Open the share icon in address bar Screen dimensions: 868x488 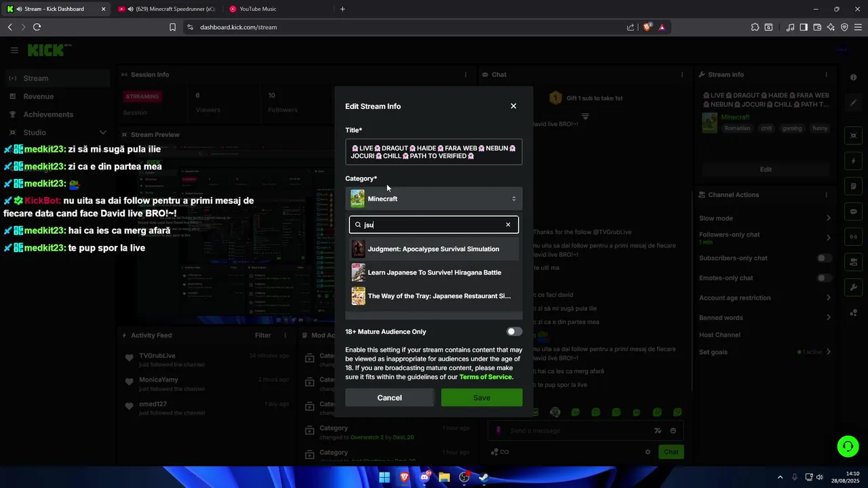pos(631,27)
